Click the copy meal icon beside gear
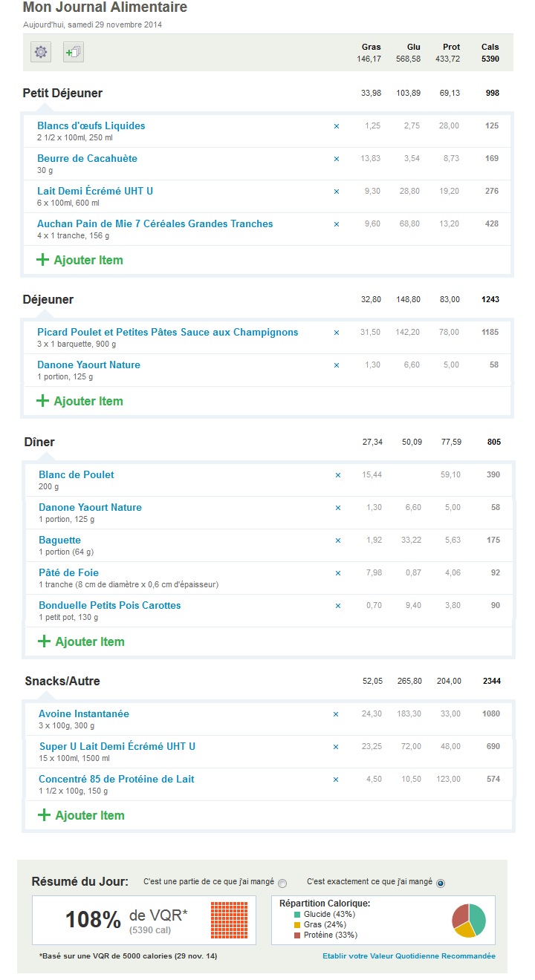 pos(74,52)
